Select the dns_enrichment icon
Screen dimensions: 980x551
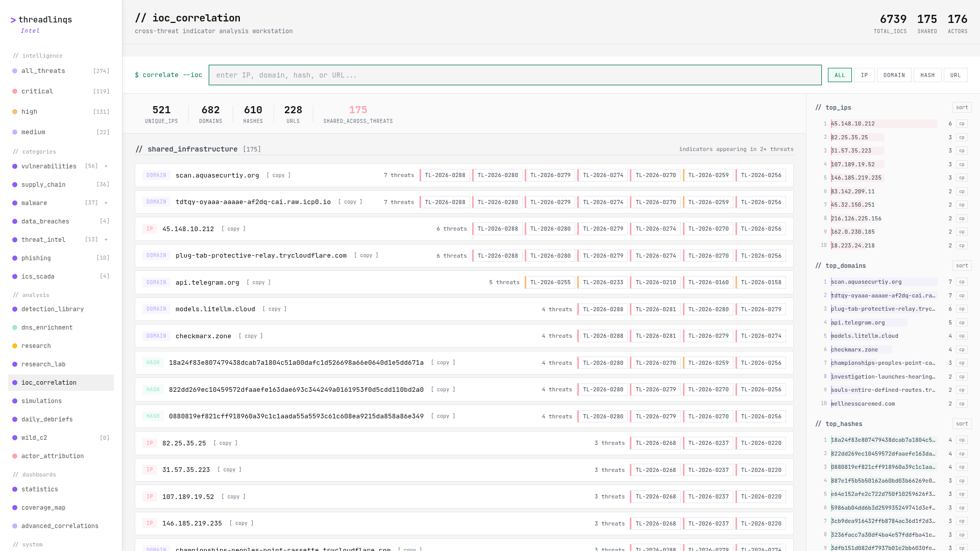[14, 328]
